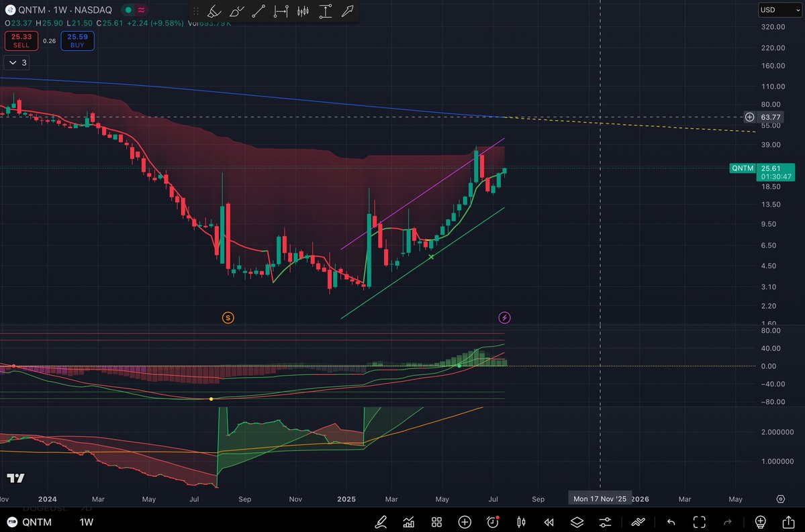
Task: Click the QNTM chart title legend
Action: point(64,10)
